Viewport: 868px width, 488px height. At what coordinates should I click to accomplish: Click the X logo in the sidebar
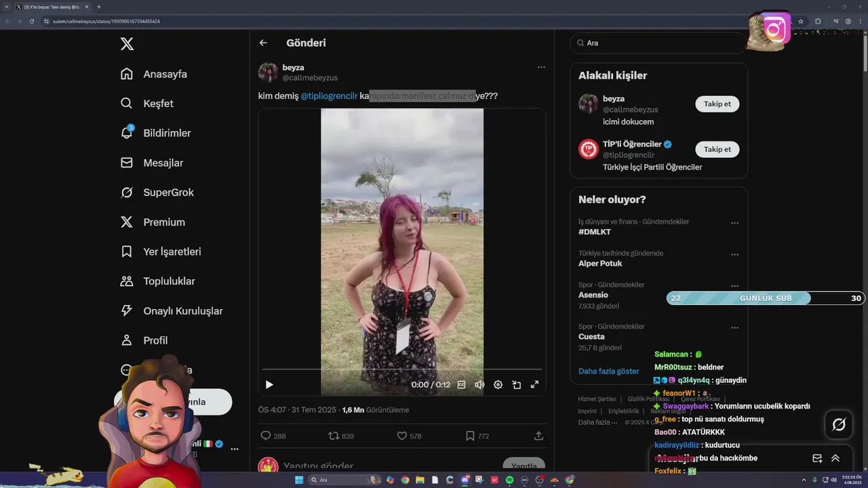pos(127,44)
